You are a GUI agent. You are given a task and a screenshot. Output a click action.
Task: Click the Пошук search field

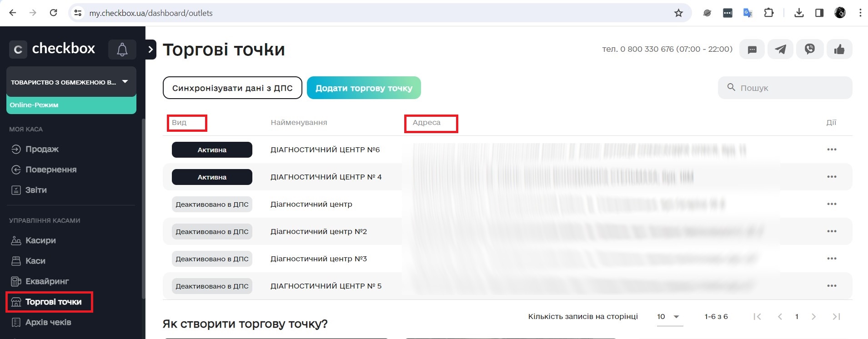tap(791, 88)
